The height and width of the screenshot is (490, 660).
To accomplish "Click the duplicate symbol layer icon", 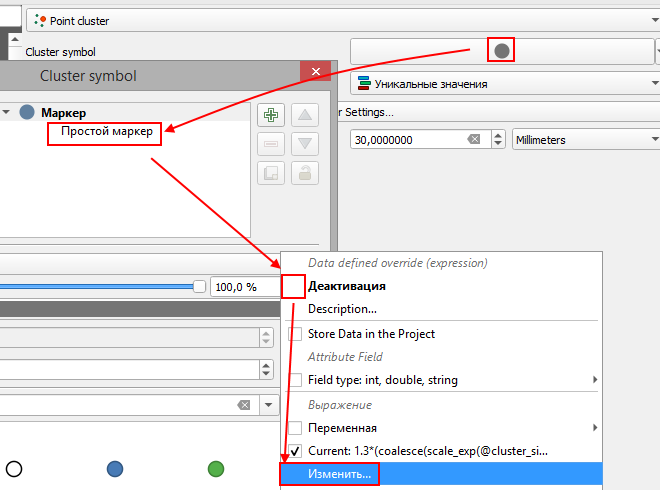I will 270,173.
